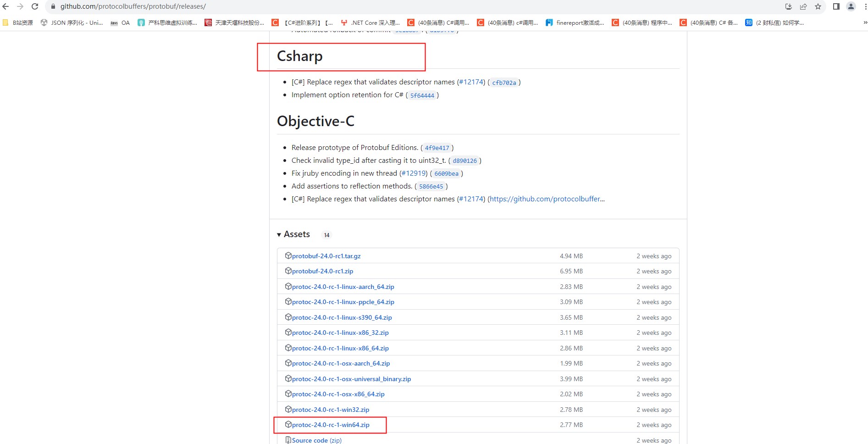
Task: Click the package icon beside osx-universal_binary.zip
Action: point(288,378)
